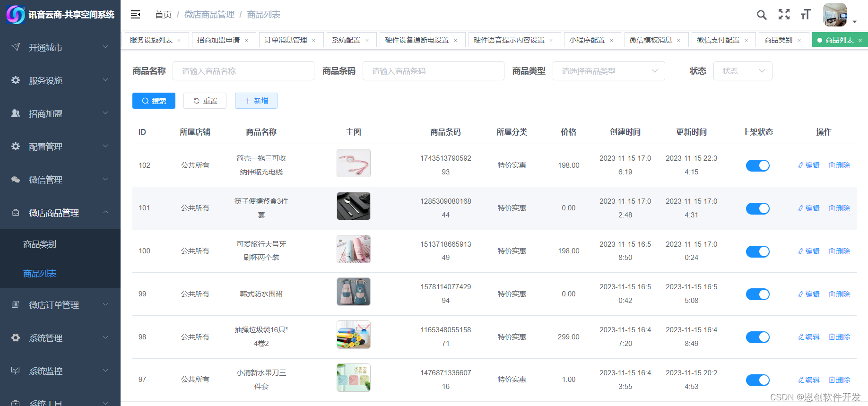Viewport: 868px width, 406px height.
Task: Click the 开通城市 paper-plane icon
Action: (x=16, y=47)
